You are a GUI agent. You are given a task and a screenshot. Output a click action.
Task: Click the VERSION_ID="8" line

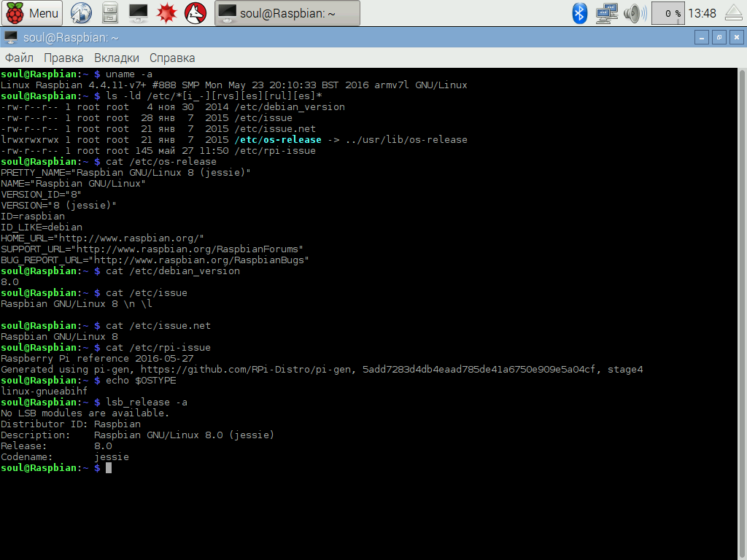[x=41, y=195]
